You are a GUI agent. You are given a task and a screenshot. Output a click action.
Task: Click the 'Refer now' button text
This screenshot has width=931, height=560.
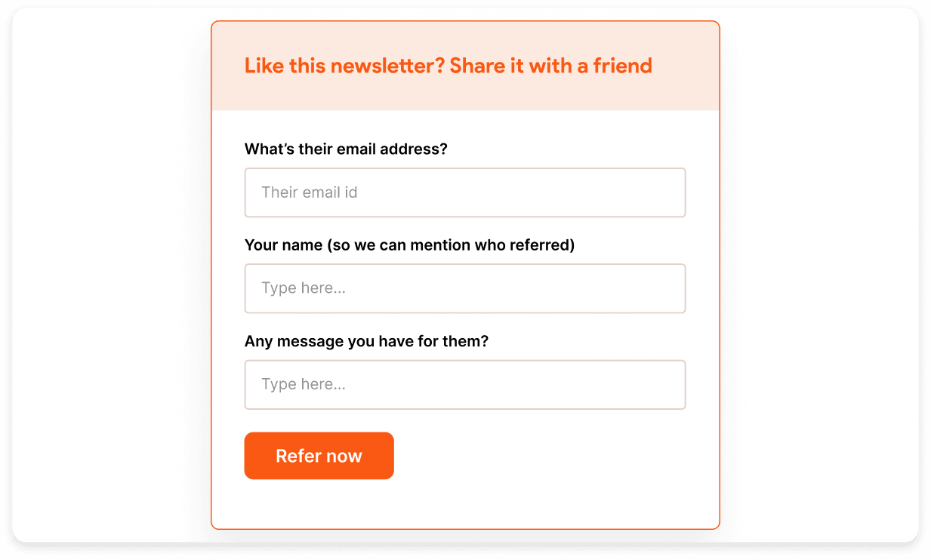coord(319,455)
